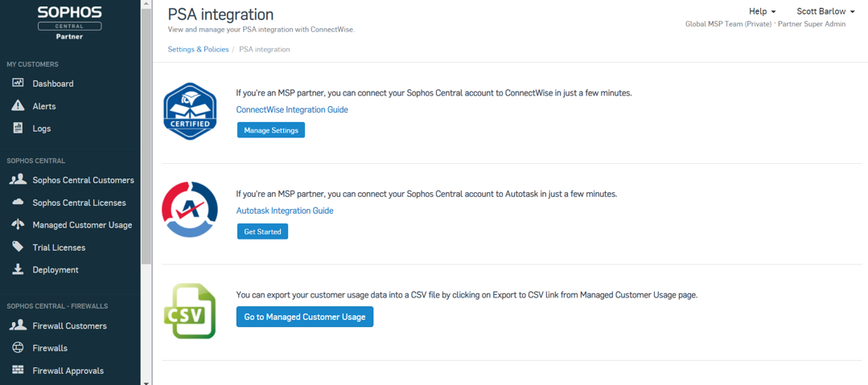
Task: Expand the Scott Barlow account menu
Action: (x=825, y=12)
